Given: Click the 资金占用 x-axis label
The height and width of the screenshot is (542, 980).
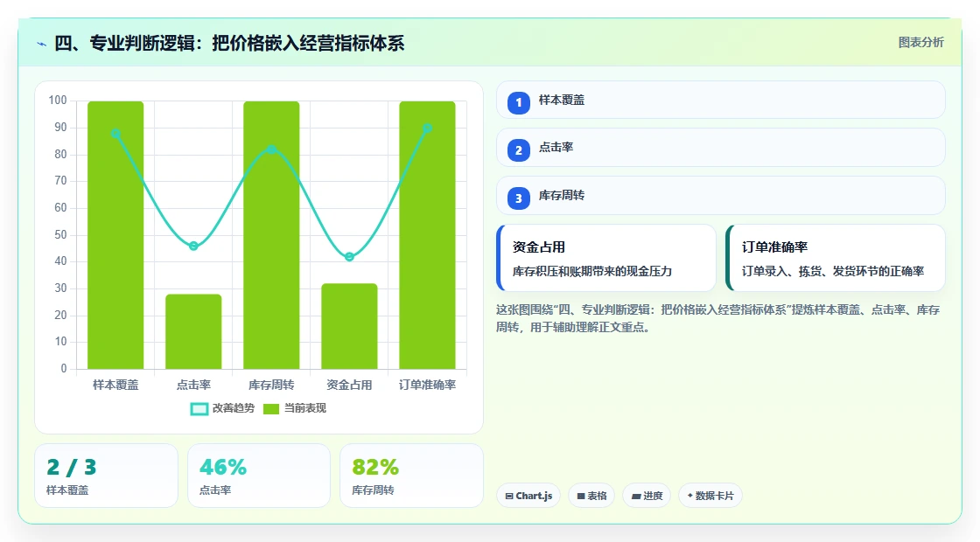Looking at the screenshot, I should click(349, 386).
